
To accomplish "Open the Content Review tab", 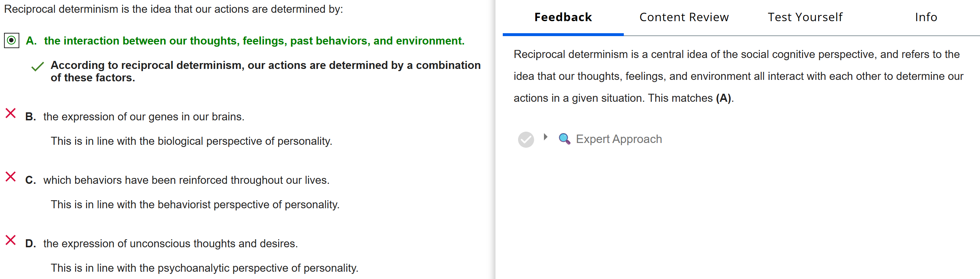I will [684, 17].
